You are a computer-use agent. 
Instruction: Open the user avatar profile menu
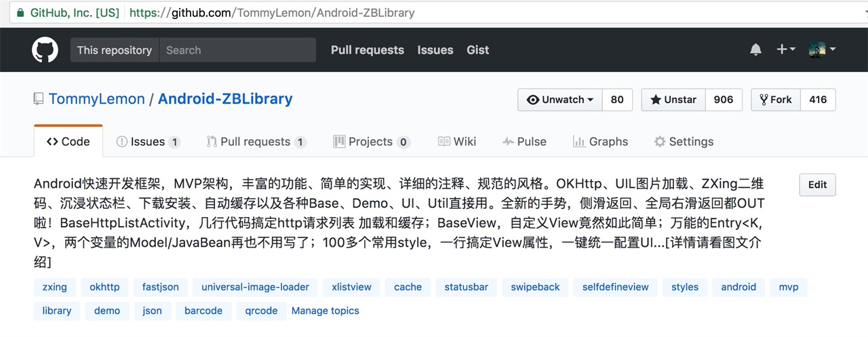(x=822, y=49)
